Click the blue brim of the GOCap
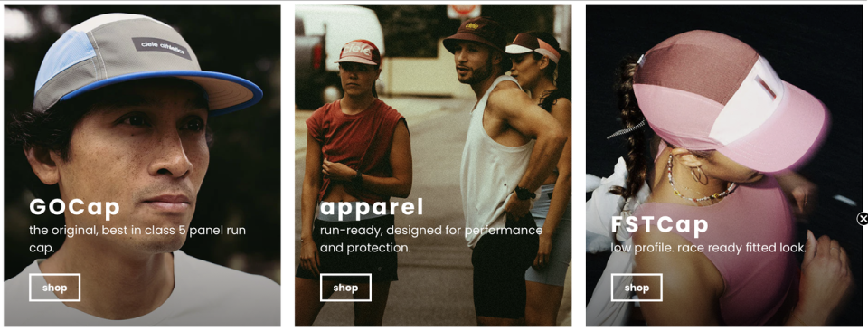Image resolution: width=868 pixels, height=331 pixels. pos(166,89)
